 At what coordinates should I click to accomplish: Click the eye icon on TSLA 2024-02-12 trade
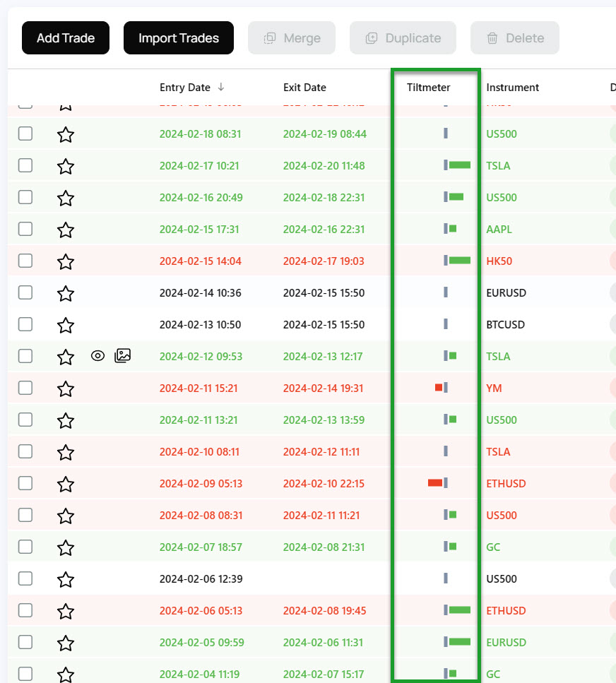tap(98, 356)
